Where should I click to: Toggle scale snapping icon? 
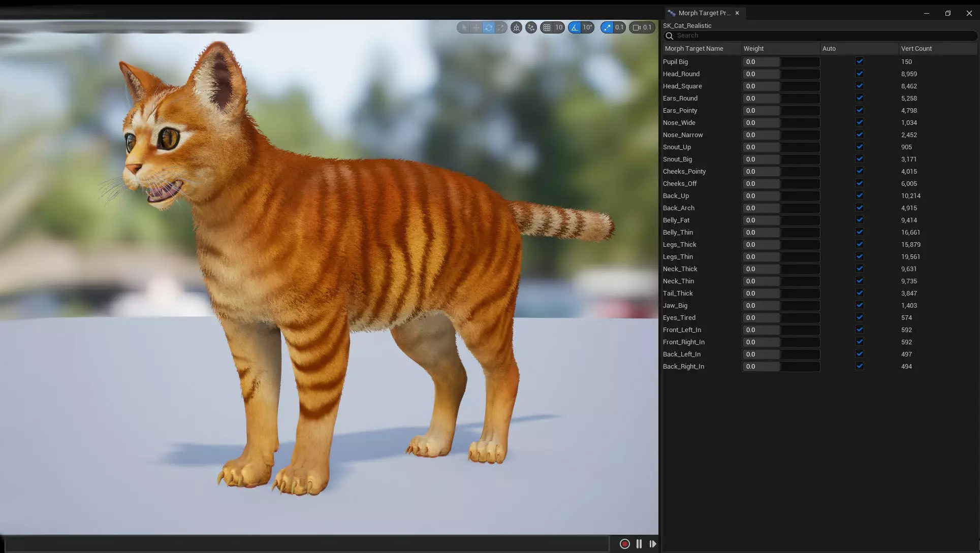(607, 27)
